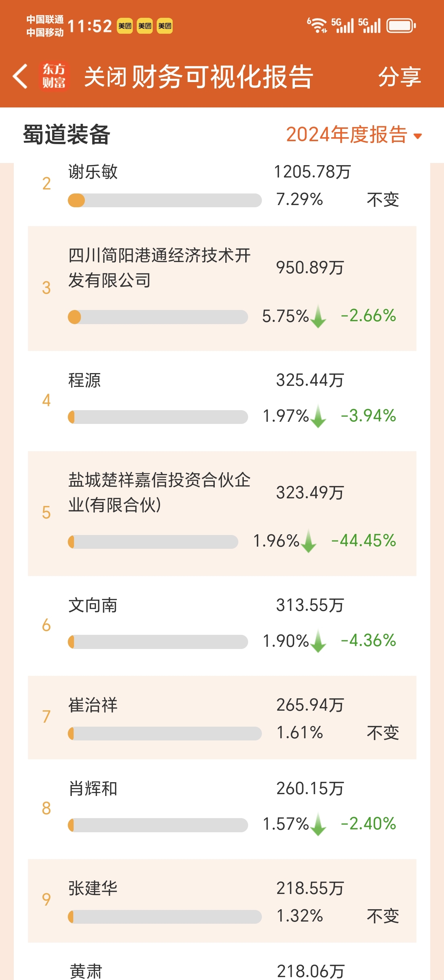Tap green down arrow in 程源 row
Viewport: 444px width, 980px height.
tap(318, 416)
